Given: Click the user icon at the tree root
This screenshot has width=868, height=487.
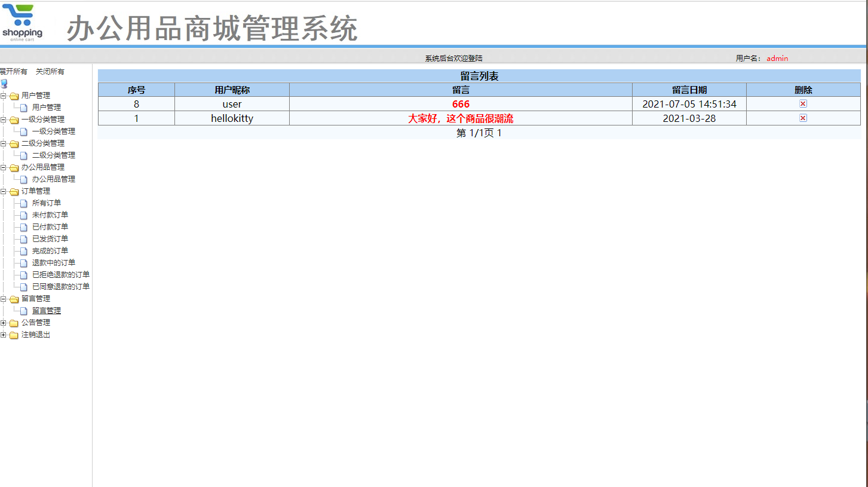Looking at the screenshot, I should (x=4, y=83).
